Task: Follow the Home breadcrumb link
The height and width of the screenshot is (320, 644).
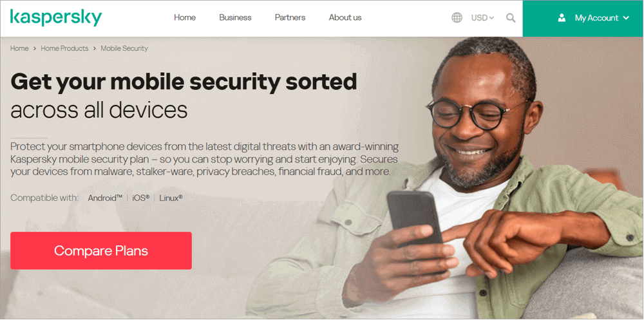Action: click(19, 48)
